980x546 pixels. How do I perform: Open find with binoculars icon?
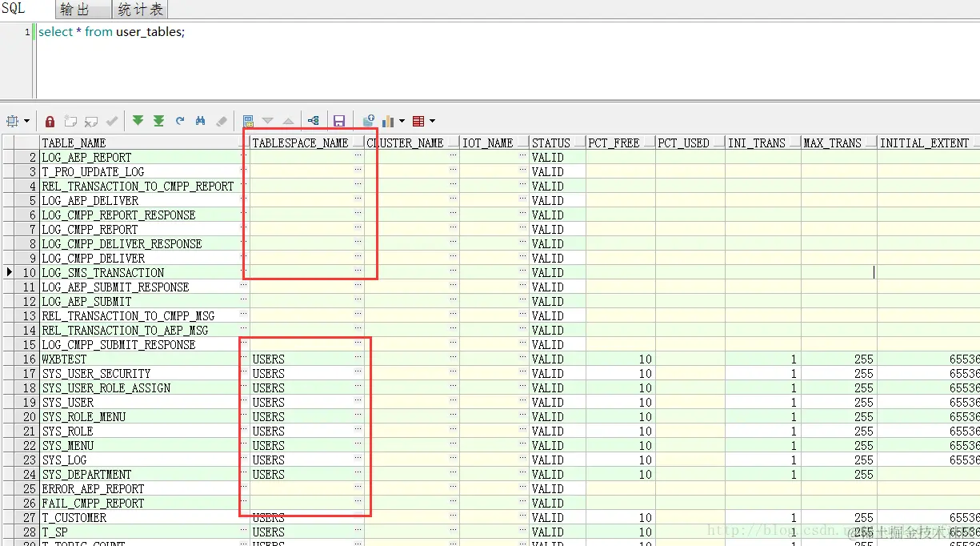(201, 121)
